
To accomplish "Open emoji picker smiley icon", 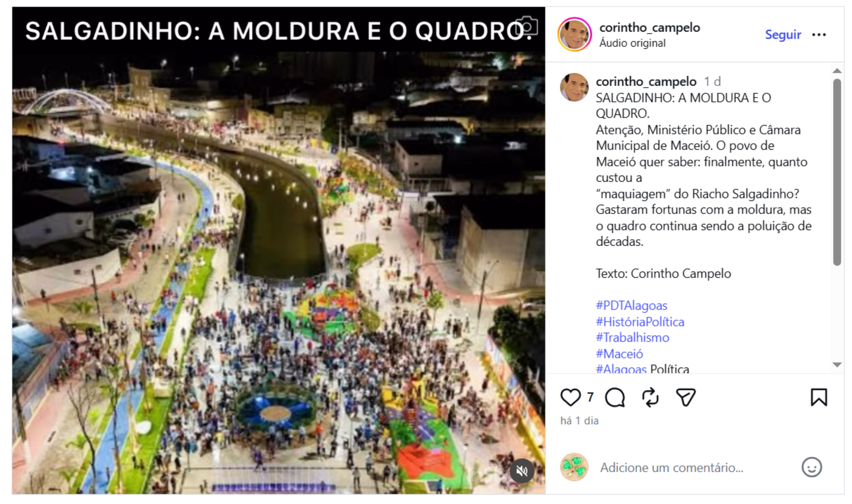I will (x=812, y=468).
